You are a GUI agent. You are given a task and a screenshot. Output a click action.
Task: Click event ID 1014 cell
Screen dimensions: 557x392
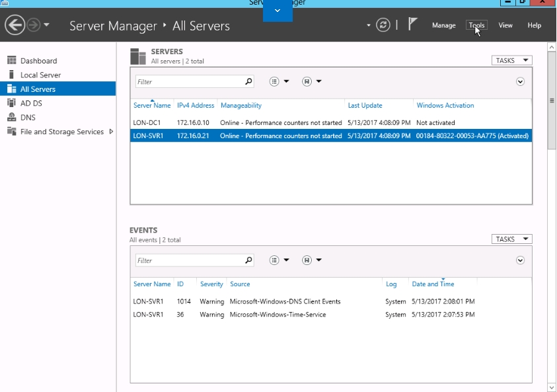[184, 301]
